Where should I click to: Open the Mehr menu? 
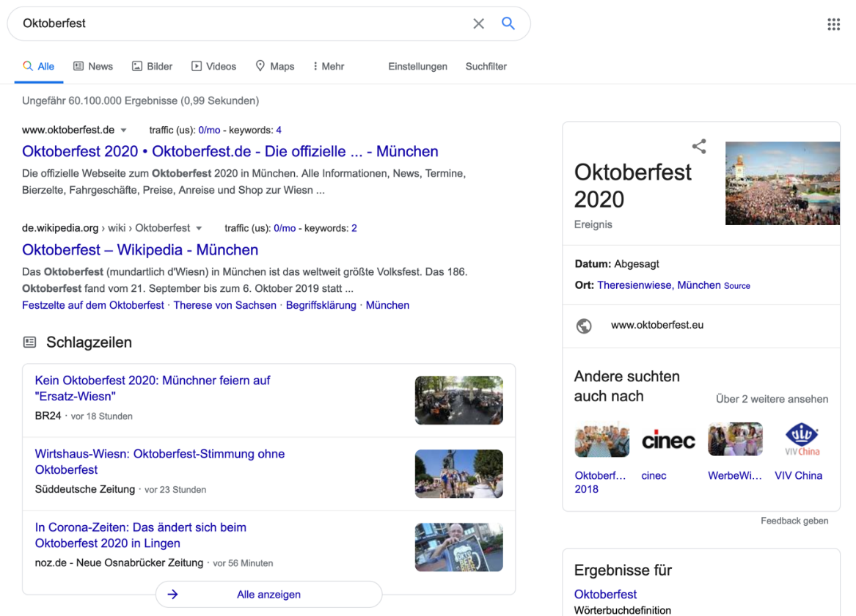coord(328,67)
